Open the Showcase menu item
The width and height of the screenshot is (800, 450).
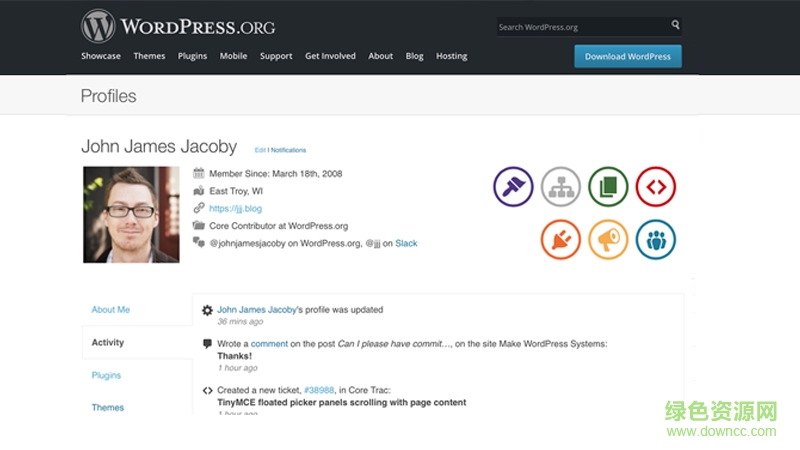pos(101,56)
